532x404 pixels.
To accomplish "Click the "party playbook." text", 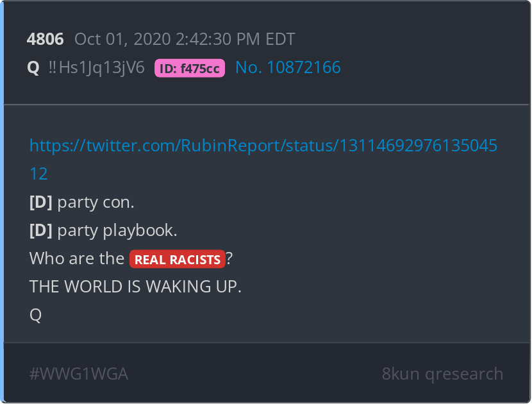I will tap(117, 231).
